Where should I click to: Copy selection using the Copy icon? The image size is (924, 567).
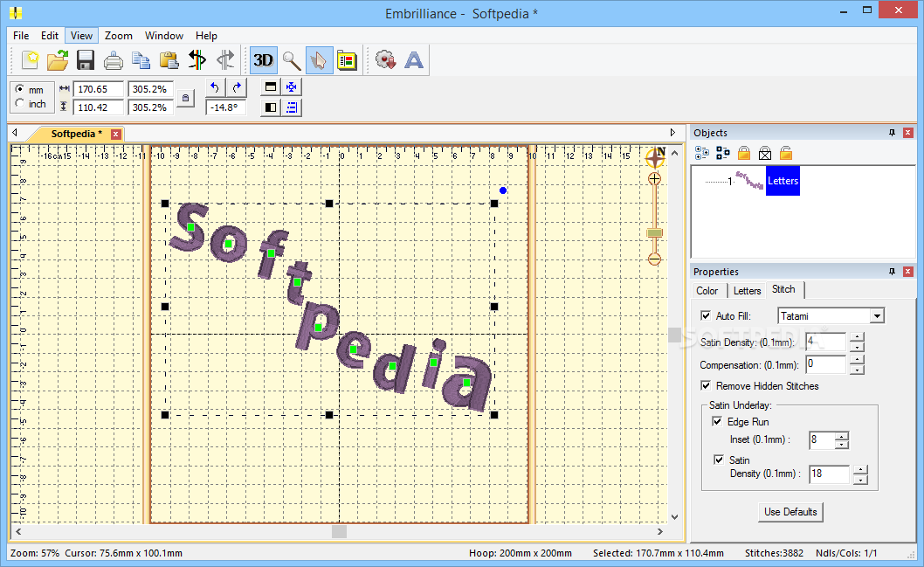click(x=141, y=60)
